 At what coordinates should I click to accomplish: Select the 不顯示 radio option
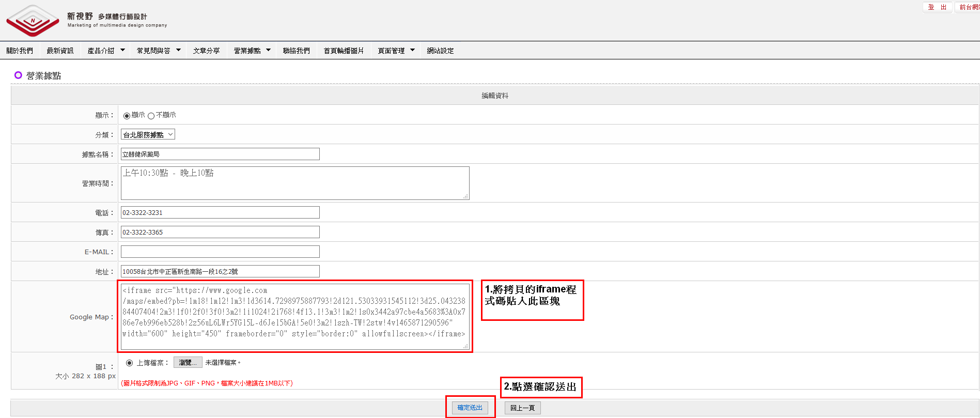click(151, 116)
